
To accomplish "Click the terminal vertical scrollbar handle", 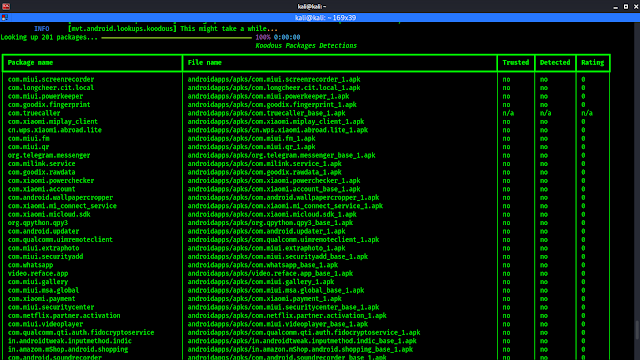I will click(637, 330).
